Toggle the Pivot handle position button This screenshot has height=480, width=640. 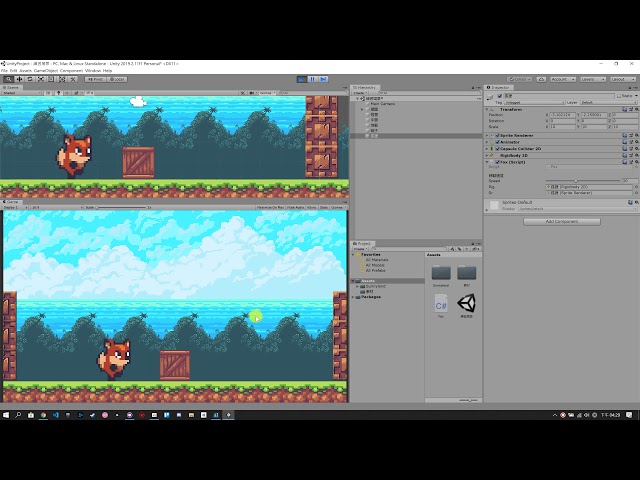(x=95, y=79)
